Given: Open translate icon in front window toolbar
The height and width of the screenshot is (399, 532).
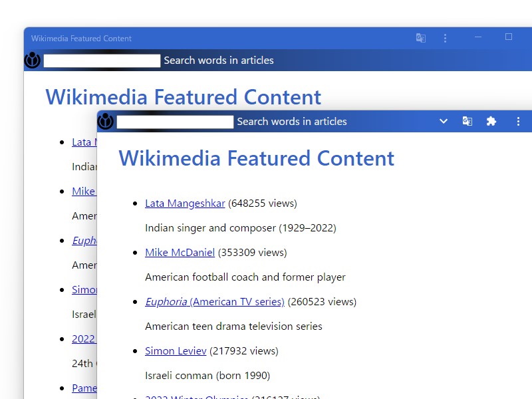Looking at the screenshot, I should tap(467, 121).
